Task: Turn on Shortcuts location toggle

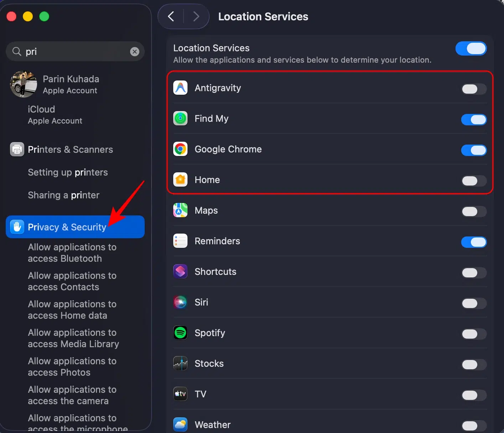Action: pyautogui.click(x=474, y=273)
